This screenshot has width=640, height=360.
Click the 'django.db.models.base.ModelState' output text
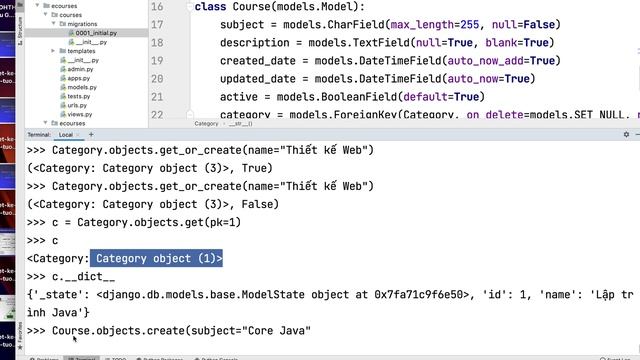click(204, 295)
